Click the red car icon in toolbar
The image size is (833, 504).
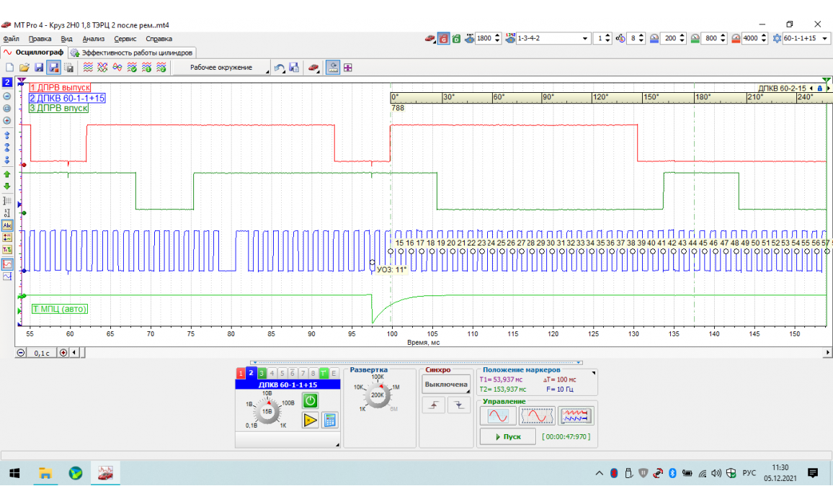click(313, 68)
